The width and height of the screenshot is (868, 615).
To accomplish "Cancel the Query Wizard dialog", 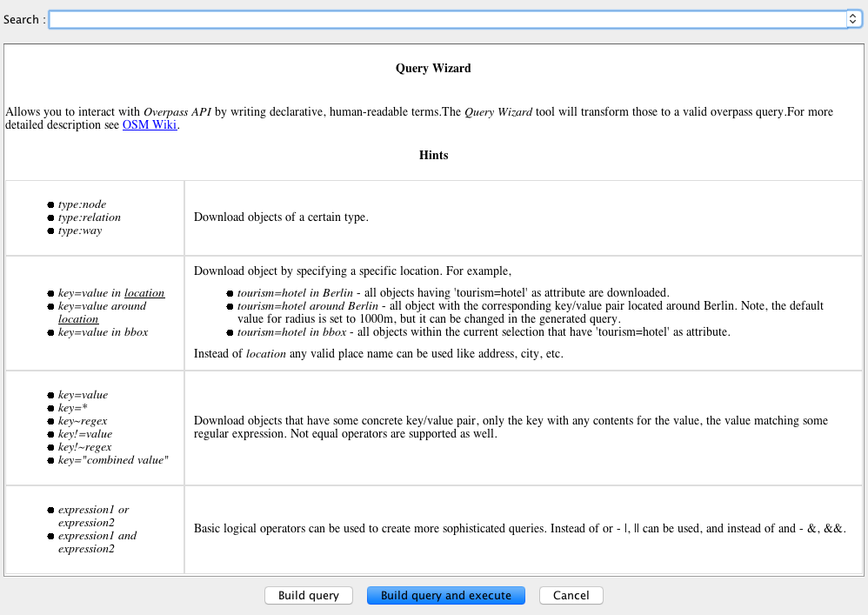I will (x=571, y=596).
